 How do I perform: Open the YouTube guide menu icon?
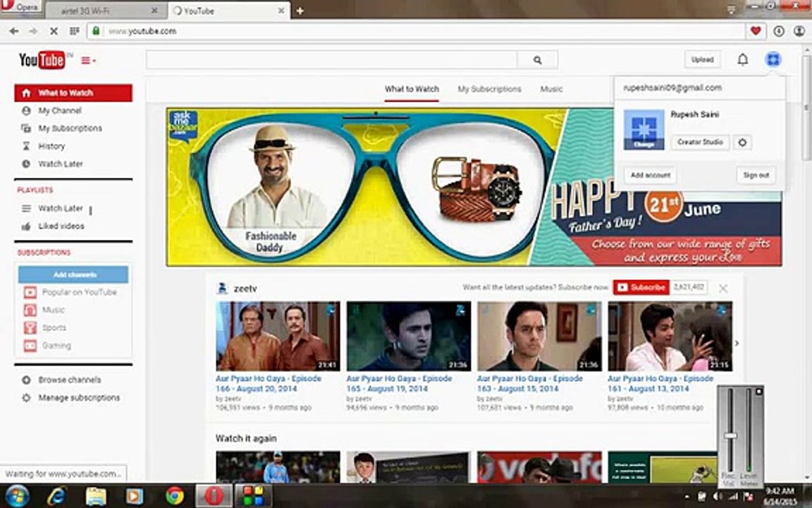(x=88, y=61)
